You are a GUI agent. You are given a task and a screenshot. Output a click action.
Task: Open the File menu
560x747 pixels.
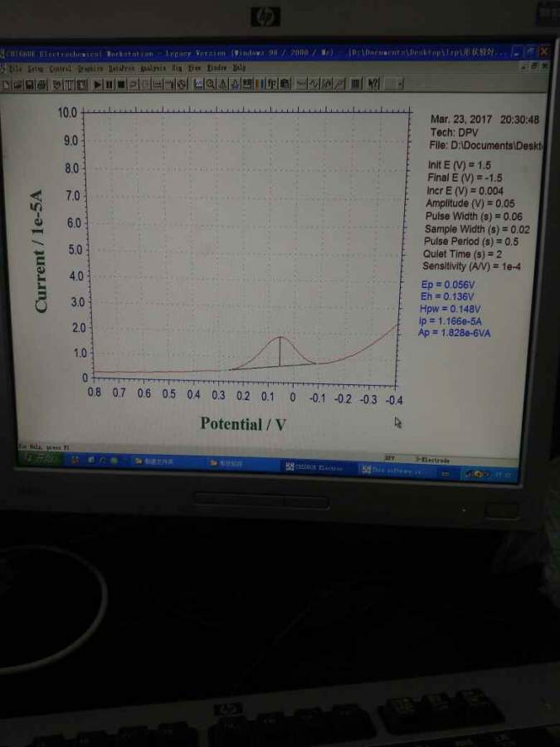pos(16,68)
